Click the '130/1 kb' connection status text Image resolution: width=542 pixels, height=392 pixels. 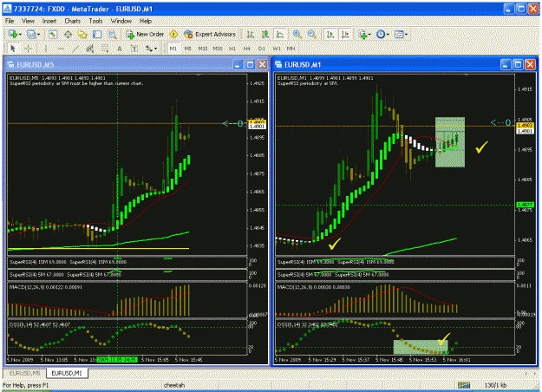pos(495,385)
